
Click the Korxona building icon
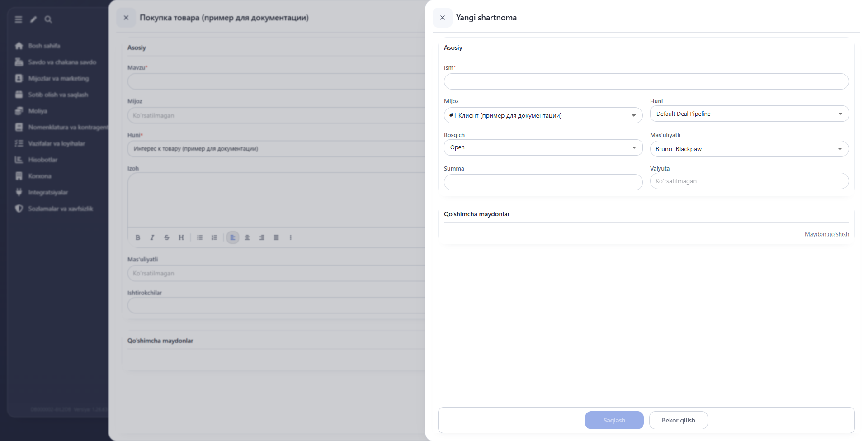(x=19, y=176)
